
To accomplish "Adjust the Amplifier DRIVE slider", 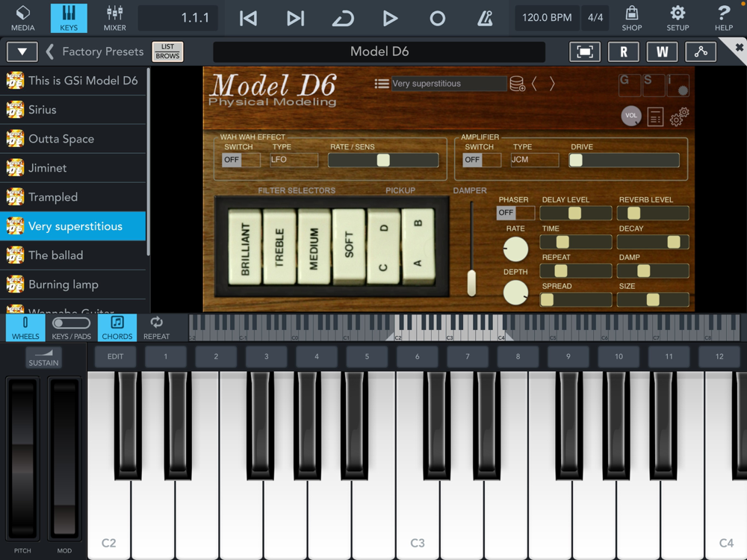I will pos(624,160).
